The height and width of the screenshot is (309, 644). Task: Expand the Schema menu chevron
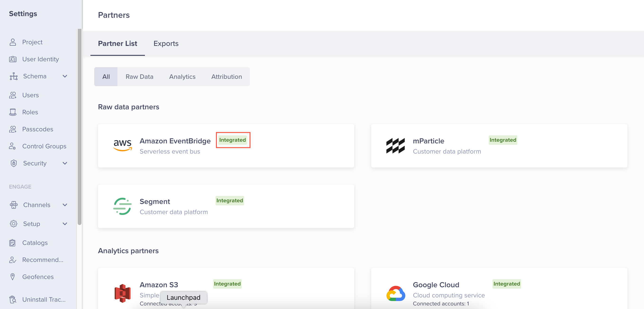coord(65,76)
